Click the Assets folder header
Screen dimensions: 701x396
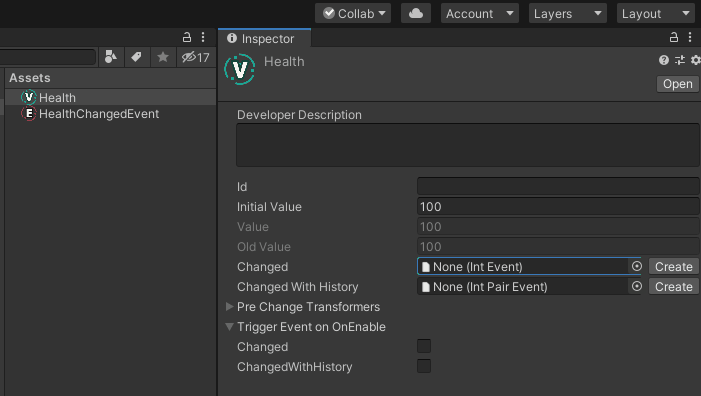click(x=30, y=78)
